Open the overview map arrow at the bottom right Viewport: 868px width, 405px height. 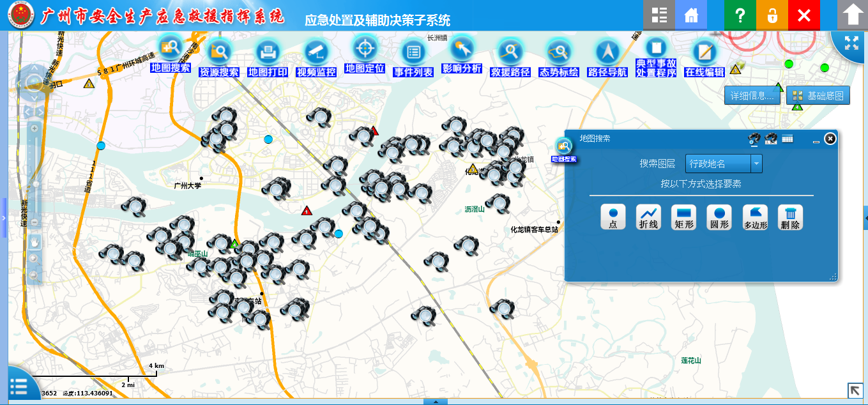point(855,390)
